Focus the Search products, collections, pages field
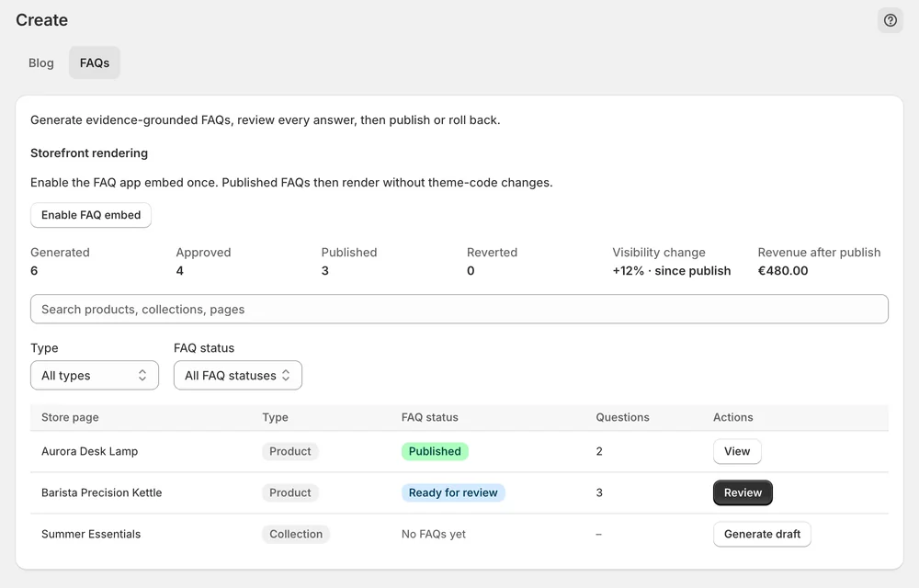 tap(459, 310)
